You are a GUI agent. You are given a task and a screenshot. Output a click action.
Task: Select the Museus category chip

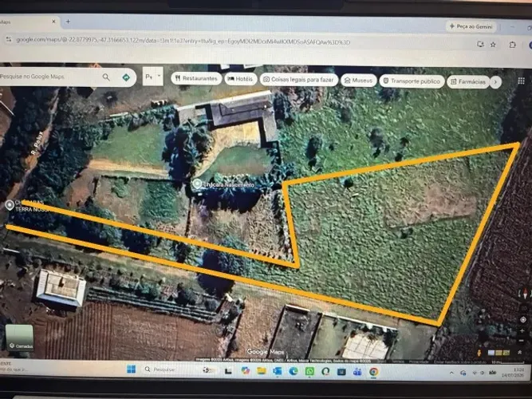point(359,81)
